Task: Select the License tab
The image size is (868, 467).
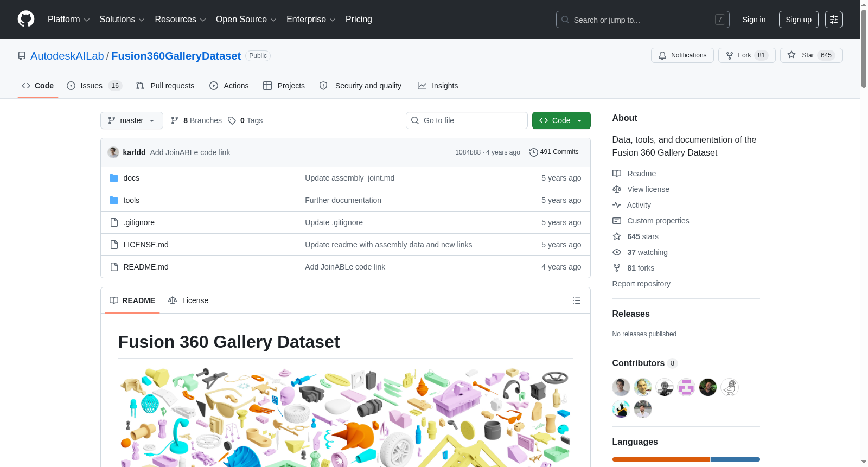Action: click(188, 300)
